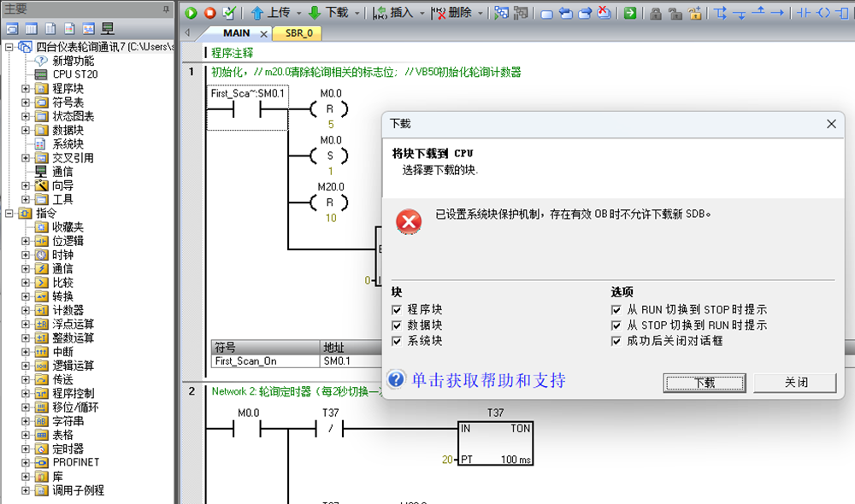Screen dimensions: 855x504
Task: Select the MAIN program tab
Action: click(x=236, y=33)
